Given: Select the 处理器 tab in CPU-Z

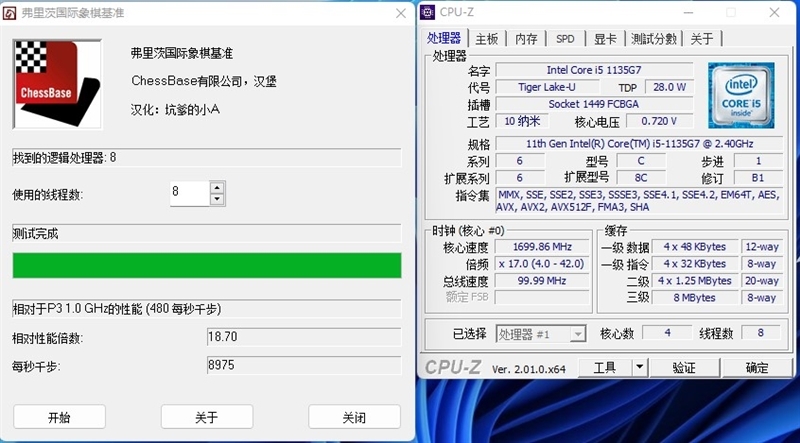Looking at the screenshot, I should [444, 38].
